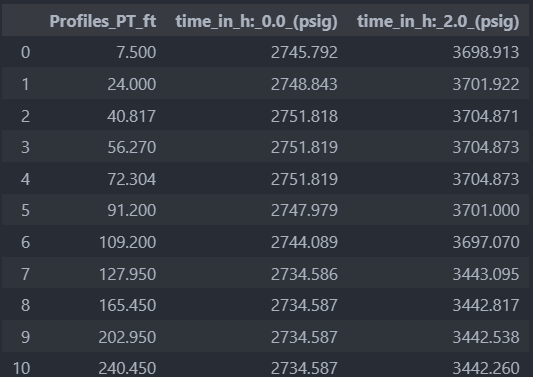
Task: Click the cell value 2745.792
Action: (x=304, y=52)
